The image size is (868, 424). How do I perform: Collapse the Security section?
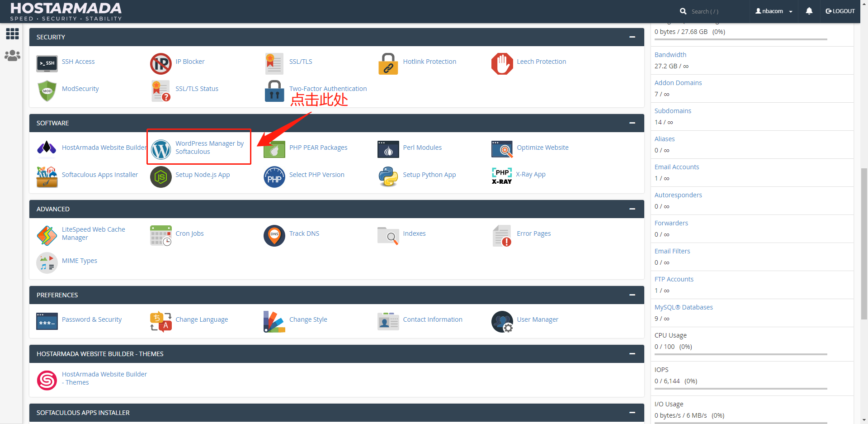632,37
